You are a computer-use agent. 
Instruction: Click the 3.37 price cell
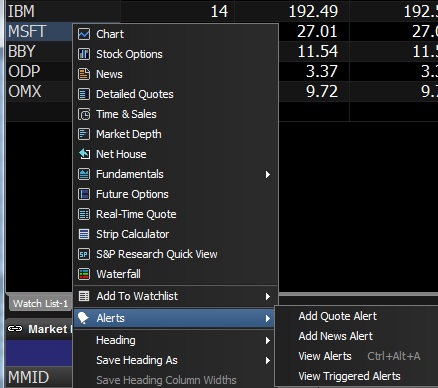point(314,72)
